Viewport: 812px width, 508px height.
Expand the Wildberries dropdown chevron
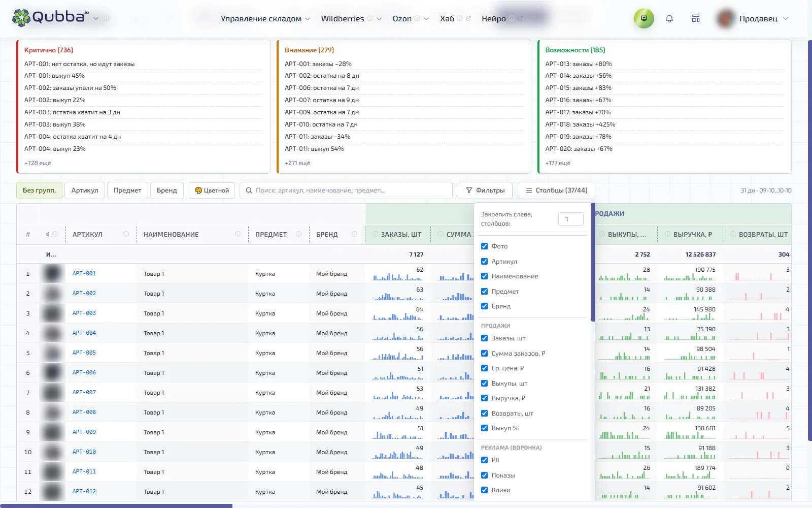(x=379, y=19)
